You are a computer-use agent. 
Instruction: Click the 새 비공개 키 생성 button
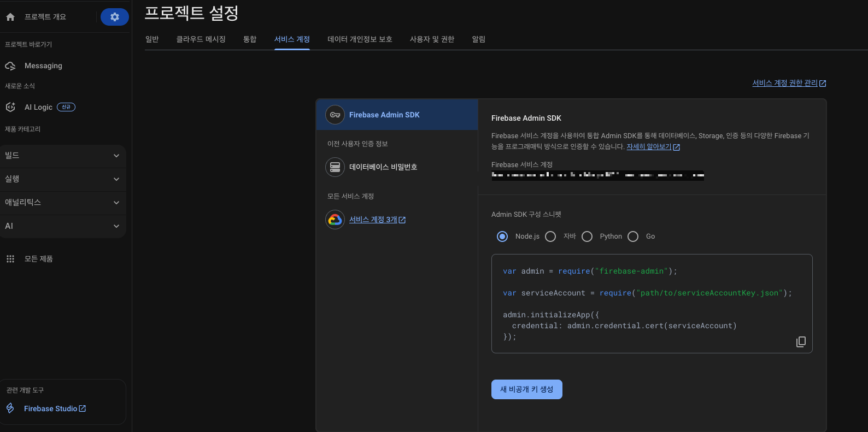[527, 389]
